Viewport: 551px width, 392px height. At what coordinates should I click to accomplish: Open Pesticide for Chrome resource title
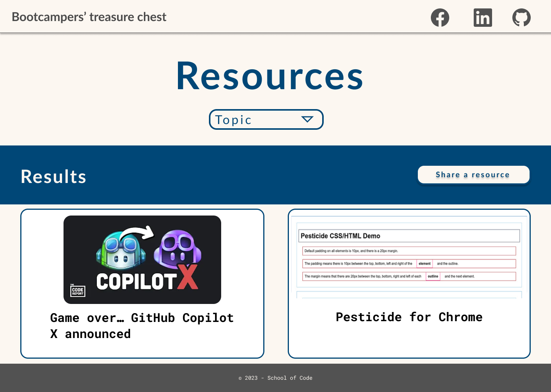(409, 317)
